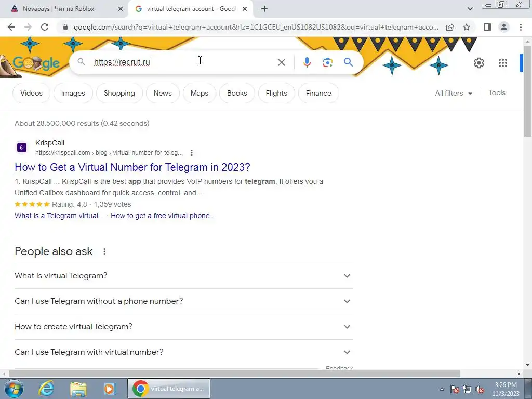Submit search with blue magnifier icon
This screenshot has width=532, height=399.
tap(348, 62)
